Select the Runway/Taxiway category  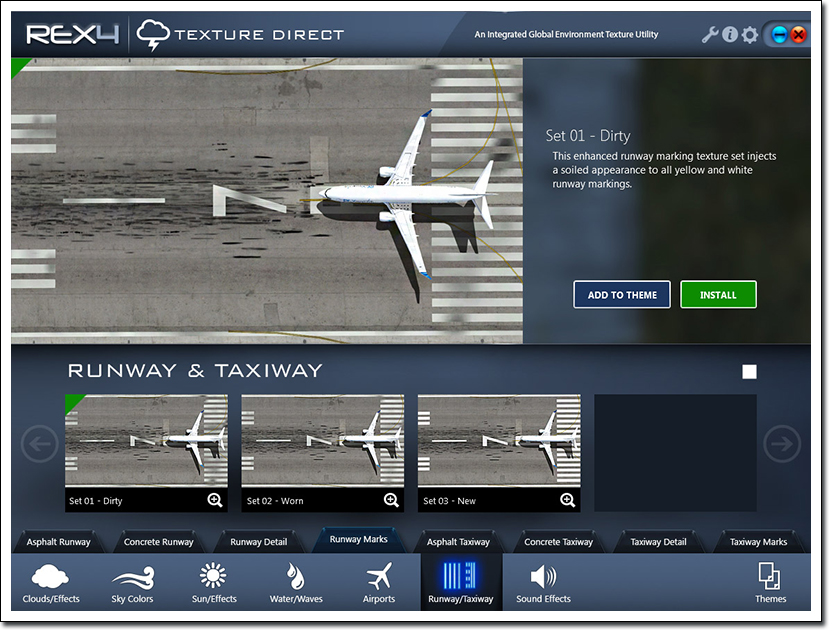461,582
